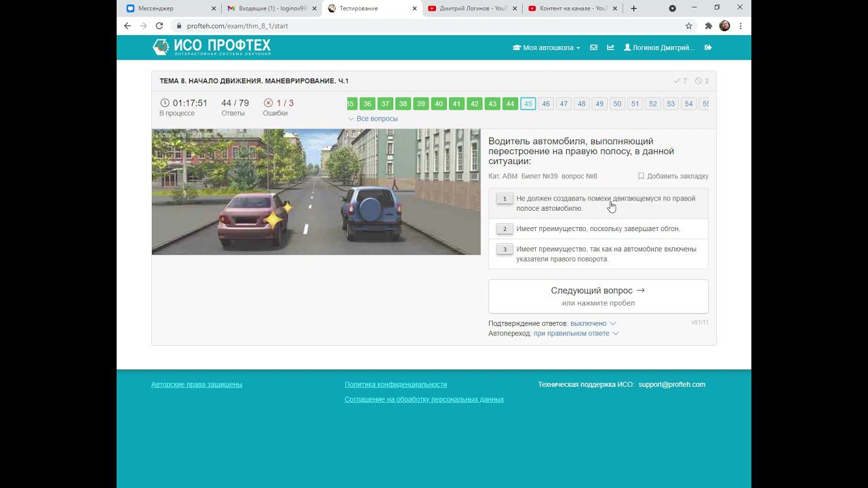Select current question 45

pyautogui.click(x=528, y=104)
